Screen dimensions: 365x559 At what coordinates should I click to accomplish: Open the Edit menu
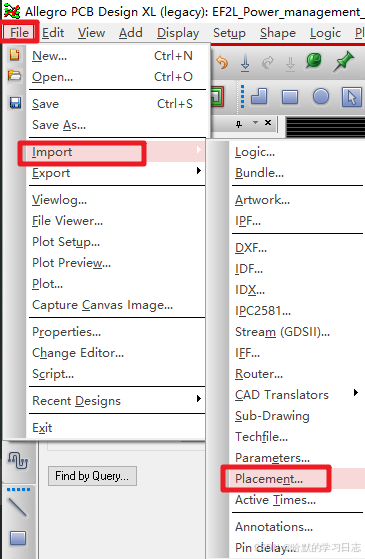pos(53,33)
